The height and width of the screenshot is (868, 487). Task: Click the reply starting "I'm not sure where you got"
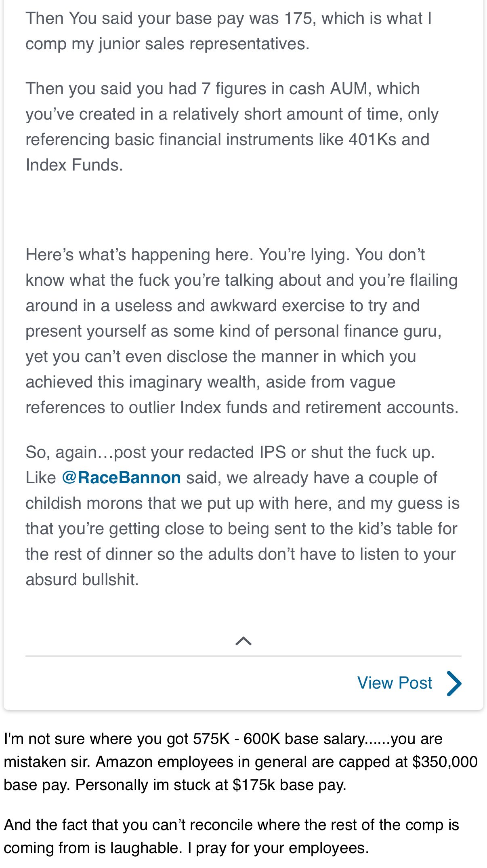(x=241, y=762)
